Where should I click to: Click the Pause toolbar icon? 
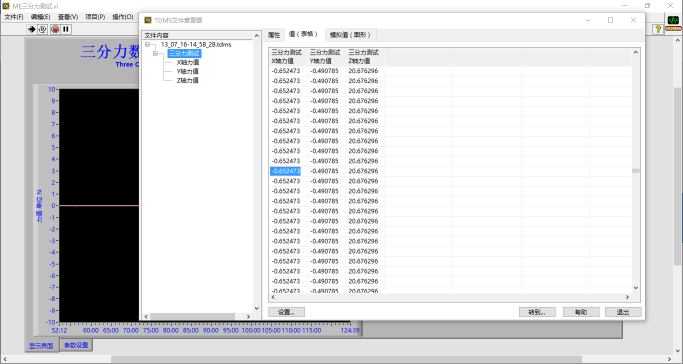[66, 29]
